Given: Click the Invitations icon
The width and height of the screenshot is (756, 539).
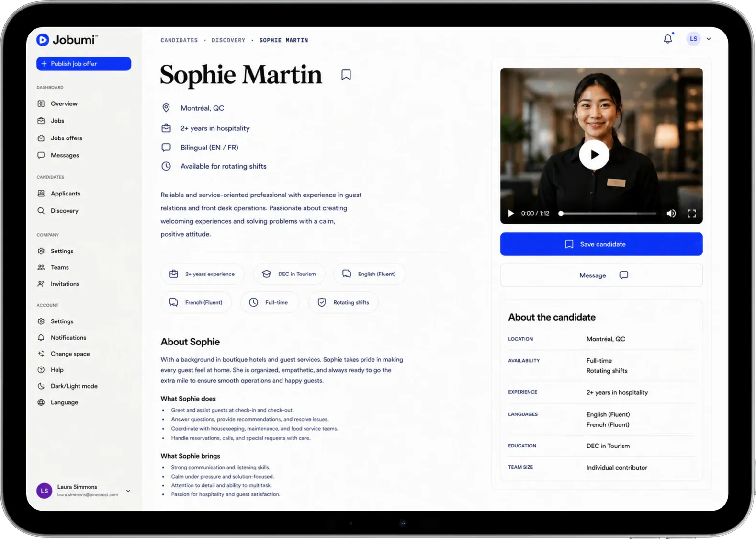Looking at the screenshot, I should tap(41, 284).
